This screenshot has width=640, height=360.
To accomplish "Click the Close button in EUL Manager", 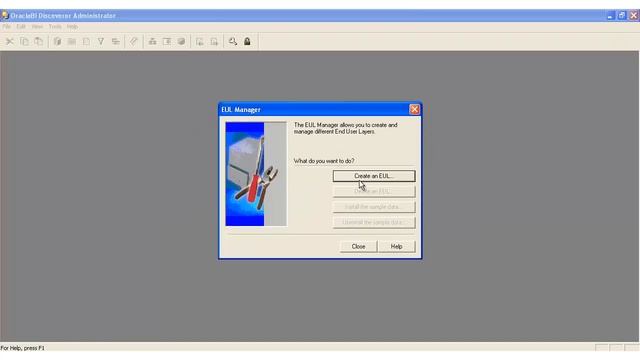I will click(358, 247).
